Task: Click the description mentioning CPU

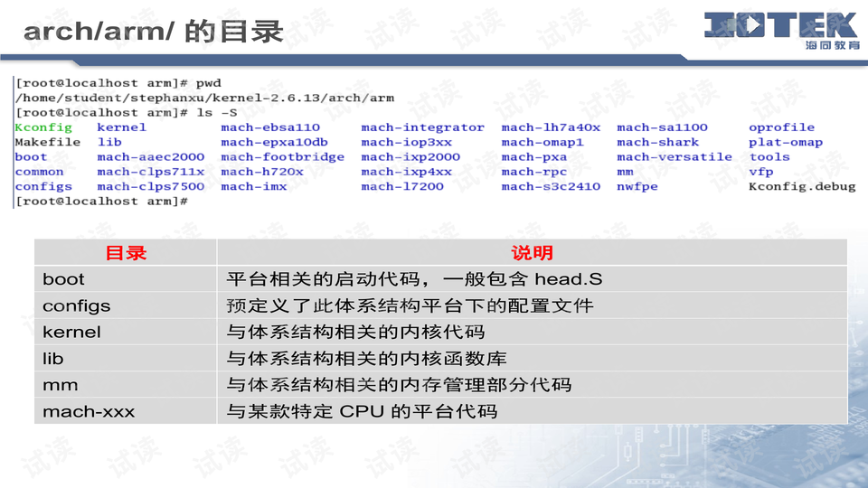Action: click(x=362, y=412)
